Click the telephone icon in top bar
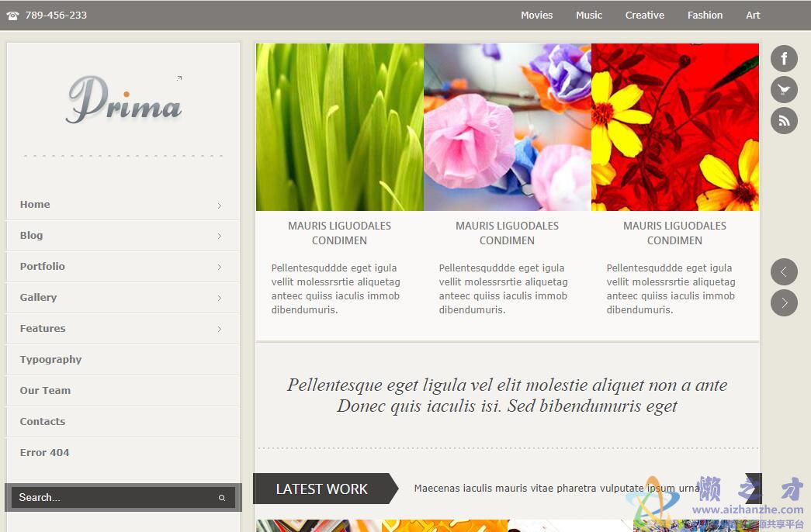This screenshot has height=532, width=811. point(12,16)
